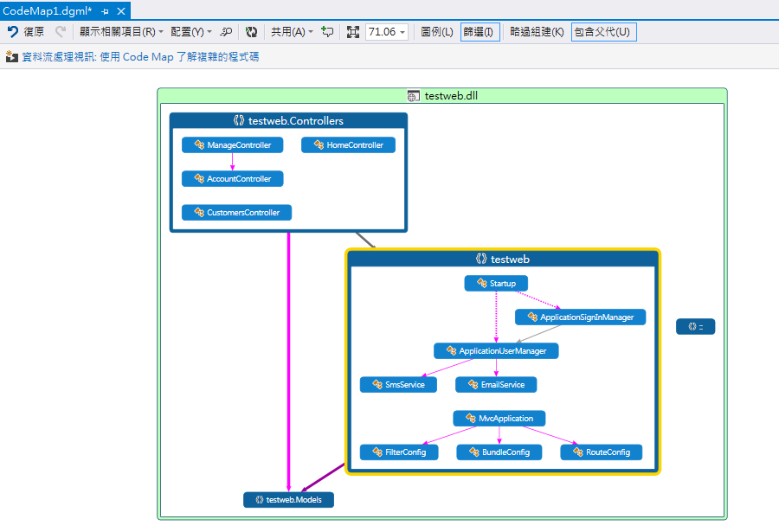Click the 略過組建(K) button
Screen dimensions: 779x532
(537, 32)
